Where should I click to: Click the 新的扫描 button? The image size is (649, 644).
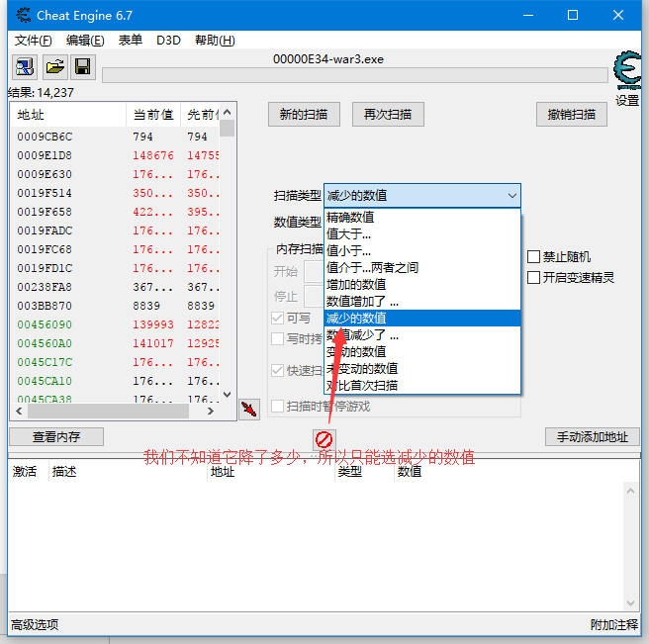pos(304,114)
